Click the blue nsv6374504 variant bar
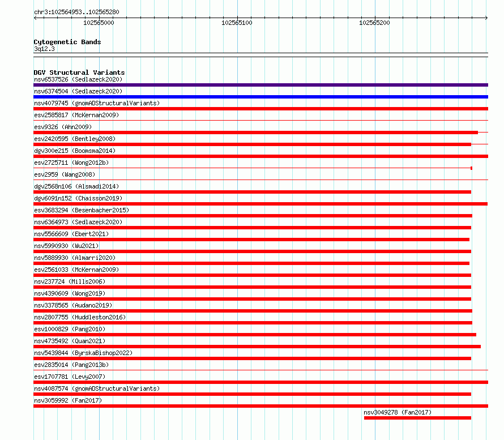Image resolution: width=504 pixels, height=440 pixels. pos(260,97)
